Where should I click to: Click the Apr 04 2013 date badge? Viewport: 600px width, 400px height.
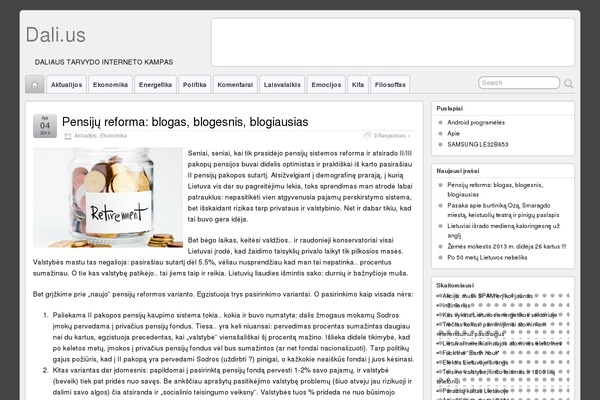45,126
